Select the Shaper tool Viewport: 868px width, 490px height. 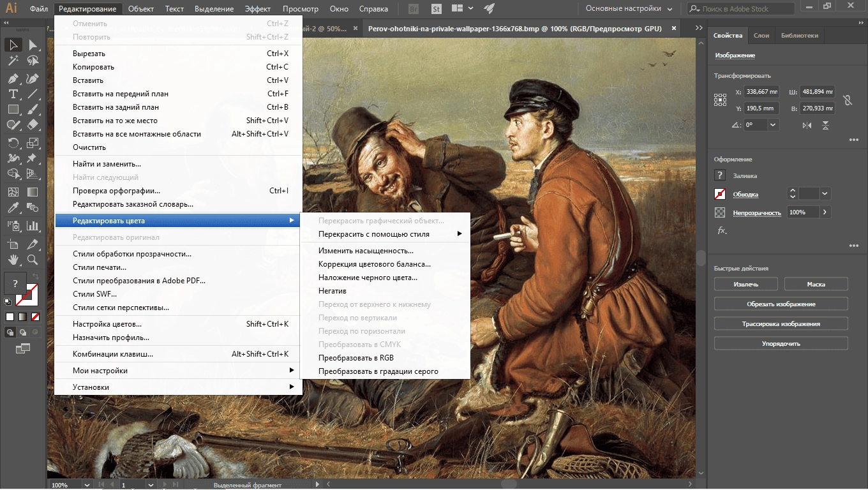coord(13,125)
